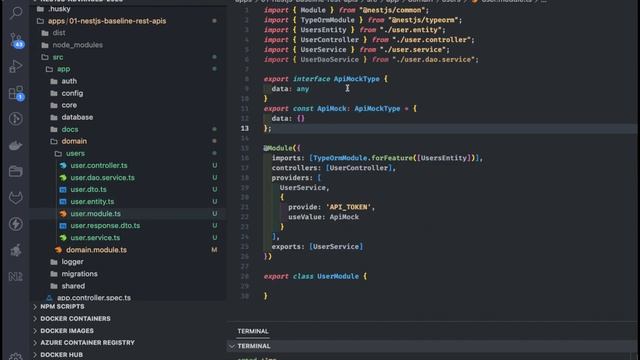Open the Extensions view icon

tap(16, 93)
